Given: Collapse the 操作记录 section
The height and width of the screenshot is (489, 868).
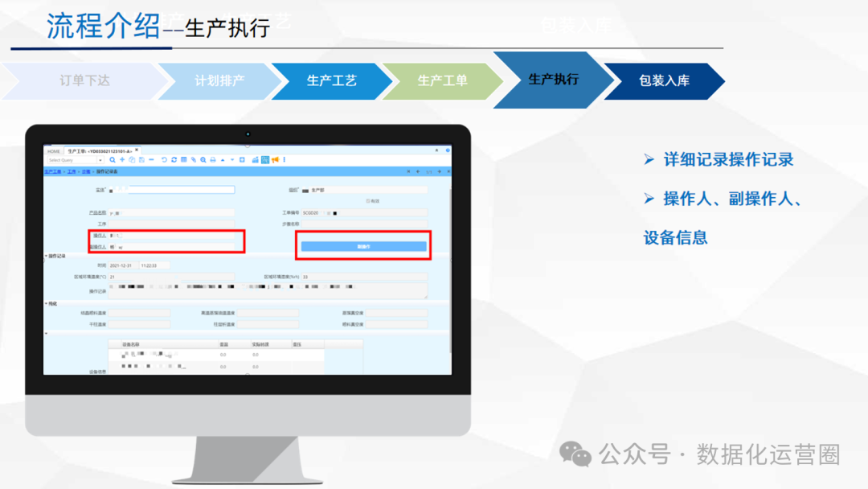Looking at the screenshot, I should [x=47, y=256].
